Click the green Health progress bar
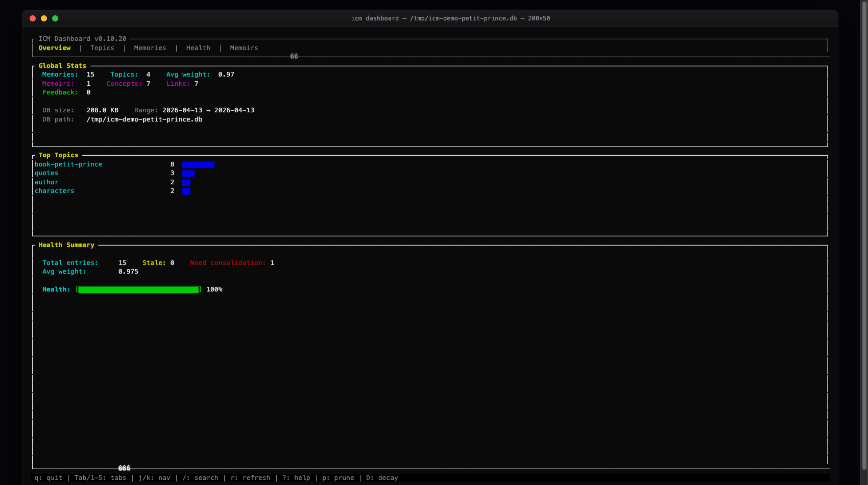The width and height of the screenshot is (868, 485). pos(138,289)
